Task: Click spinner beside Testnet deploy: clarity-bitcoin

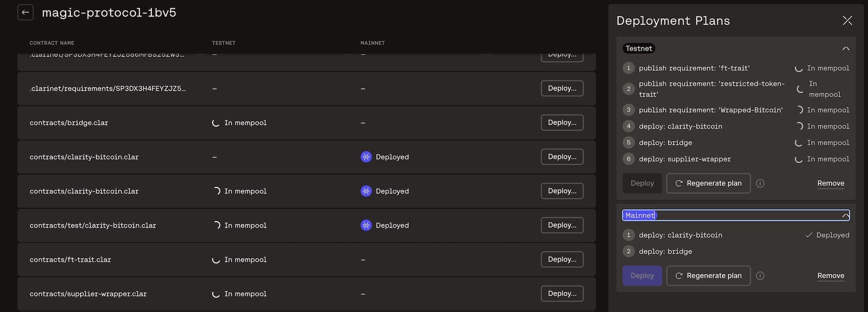Action: coord(799,126)
